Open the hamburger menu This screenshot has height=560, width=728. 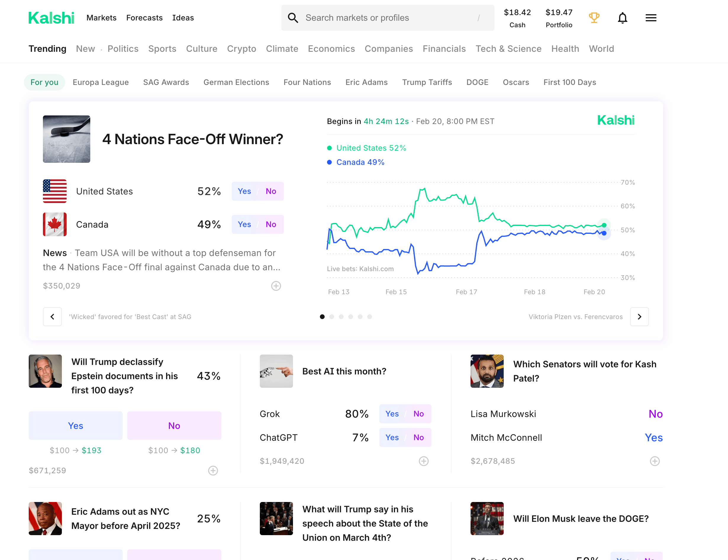(x=650, y=18)
